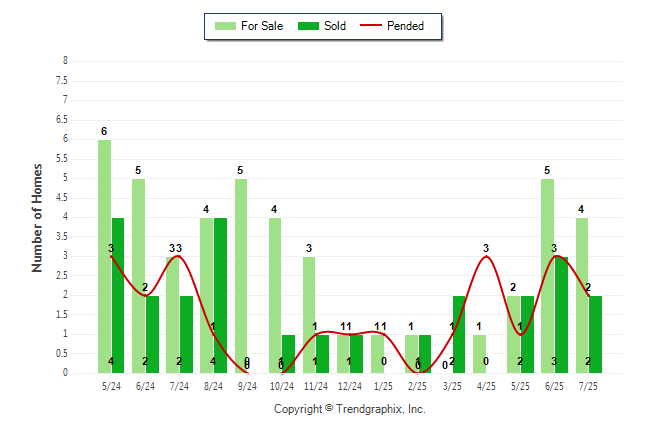The image size is (646, 434).
Task: Click the 8/24 Sold dark green bar
Action: tap(220, 296)
